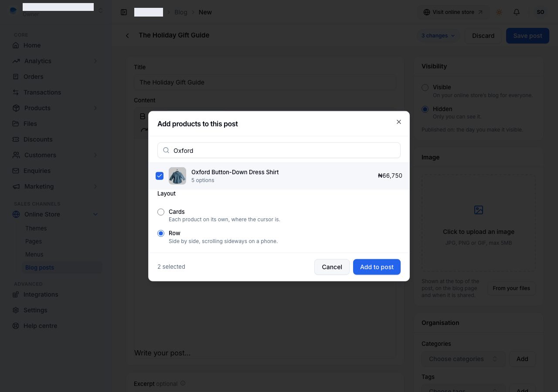This screenshot has height=392, width=558.
Task: Open the Menus sidebar item
Action: tap(34, 254)
